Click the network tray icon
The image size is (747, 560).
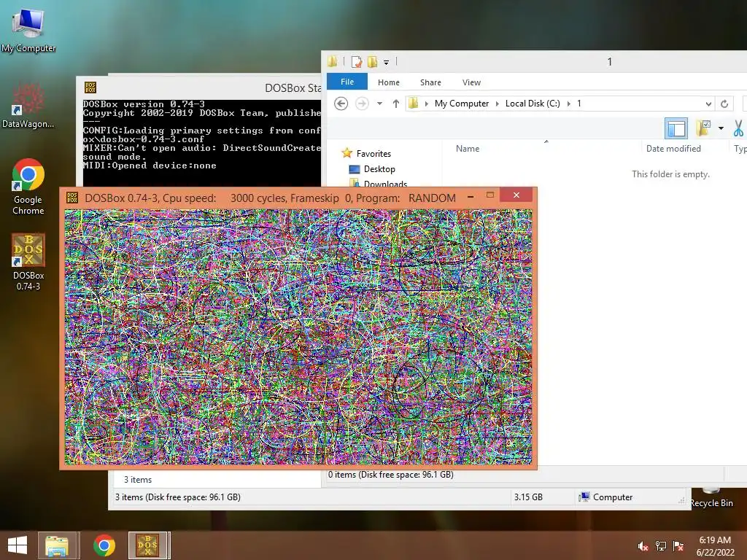coord(661,546)
